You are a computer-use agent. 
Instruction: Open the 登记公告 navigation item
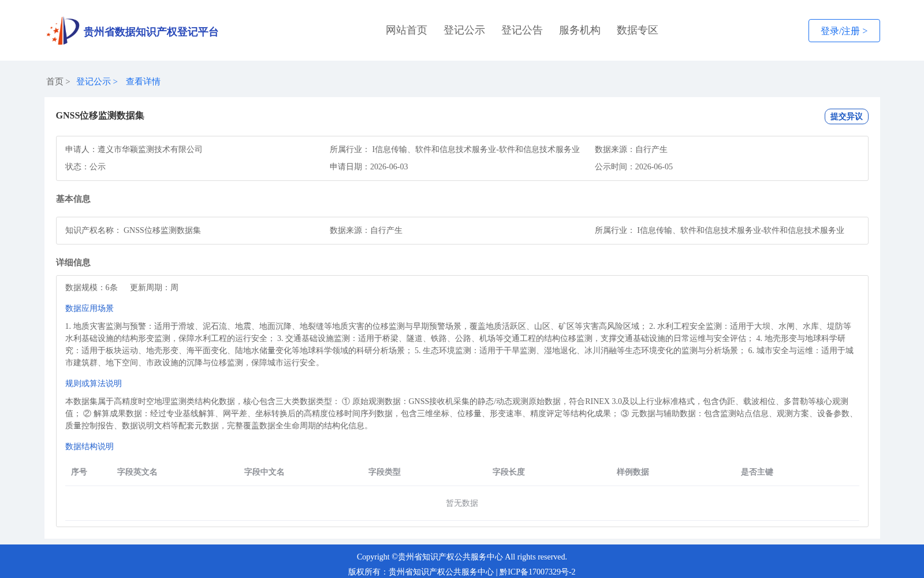[x=522, y=30]
